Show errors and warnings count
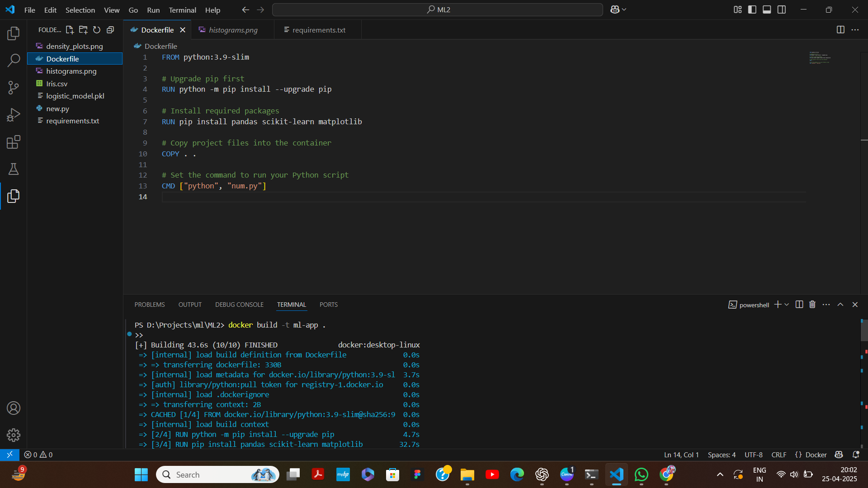868x488 pixels. [x=38, y=455]
